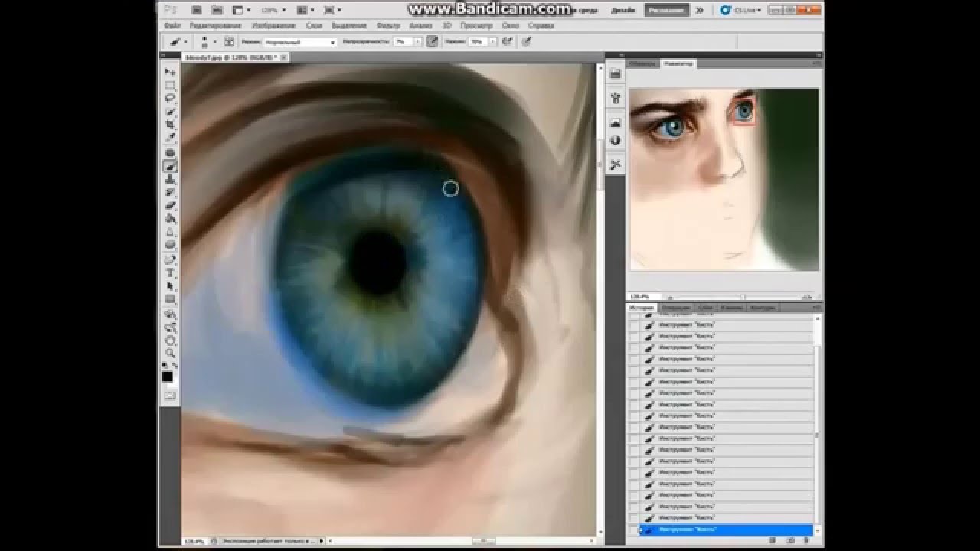Select the Pen tool
This screenshot has width=980, height=551.
coord(170,260)
